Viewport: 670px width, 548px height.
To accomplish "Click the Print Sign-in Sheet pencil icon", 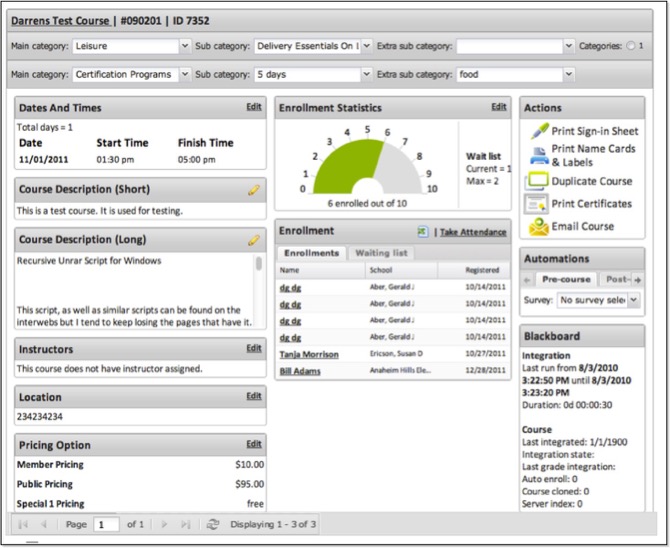I will 538,131.
